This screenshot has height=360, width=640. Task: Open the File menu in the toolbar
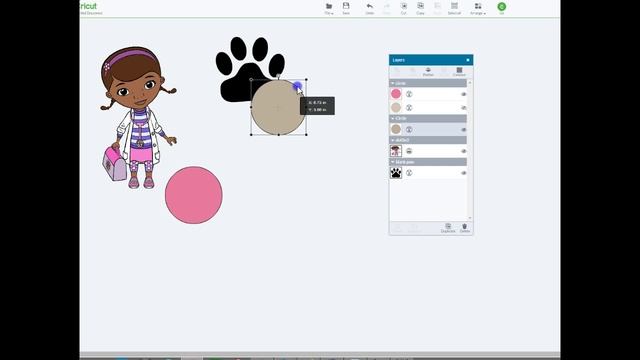(329, 9)
